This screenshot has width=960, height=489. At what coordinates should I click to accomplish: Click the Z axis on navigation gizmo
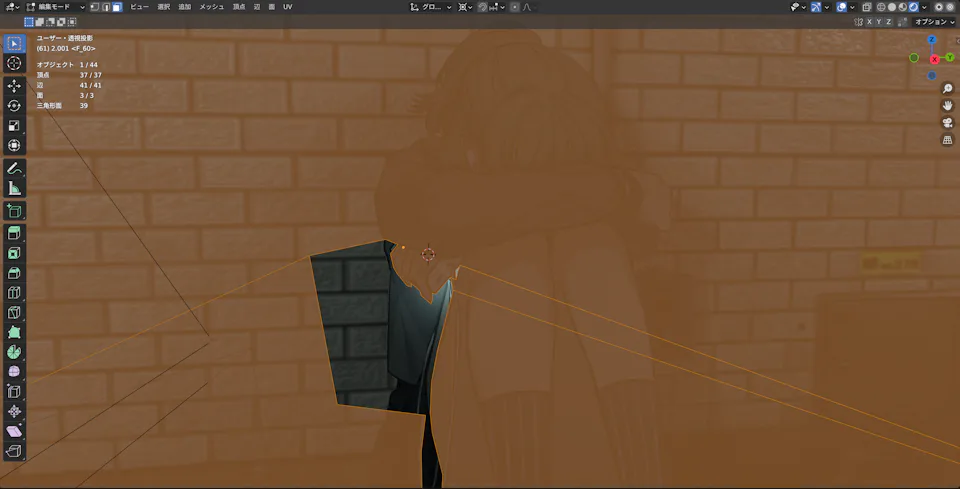coord(932,39)
